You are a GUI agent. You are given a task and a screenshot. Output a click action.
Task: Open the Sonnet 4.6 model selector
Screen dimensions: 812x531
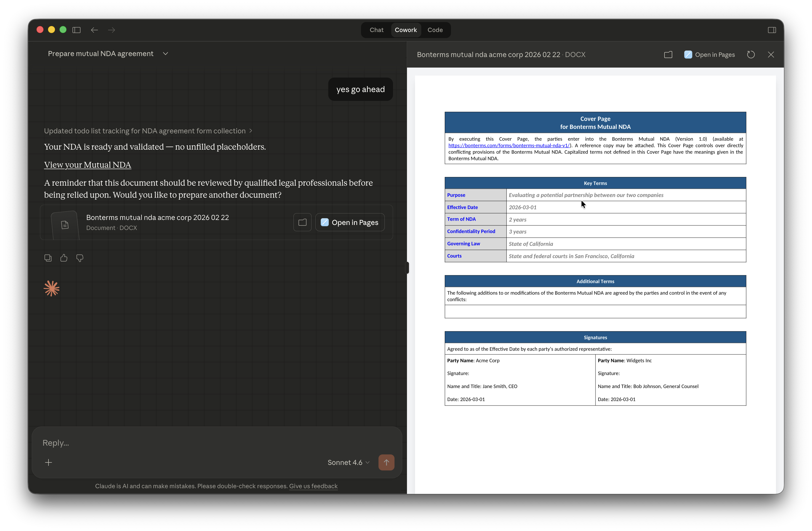(348, 462)
